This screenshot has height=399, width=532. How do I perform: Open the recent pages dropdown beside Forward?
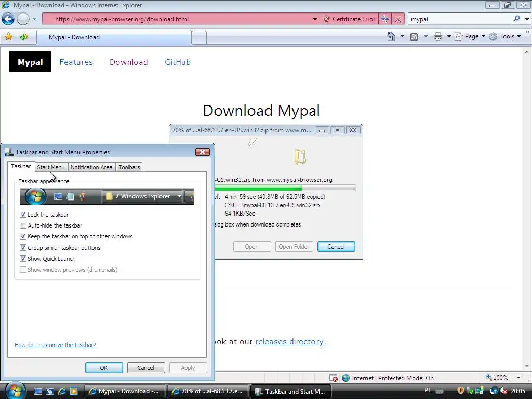34,19
